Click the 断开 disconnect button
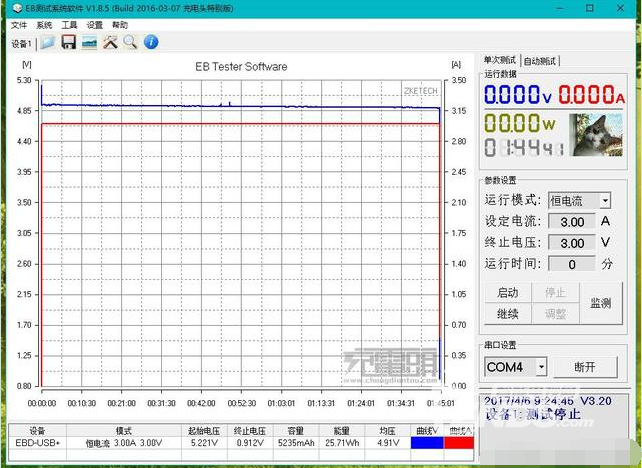Viewport: 642px width, 468px height. pos(585,367)
